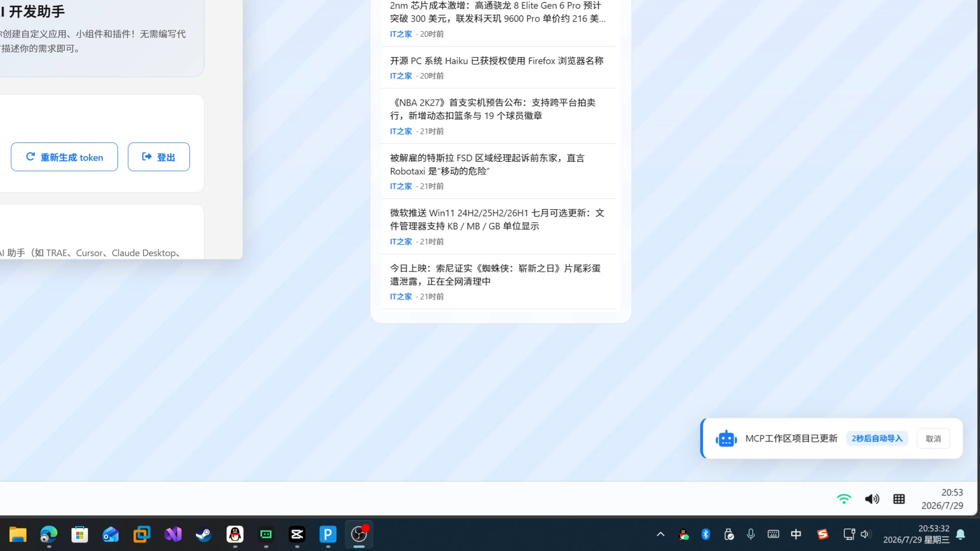This screenshot has width=980, height=551.
Task: Open CapCut from the taskbar
Action: pyautogui.click(x=297, y=535)
